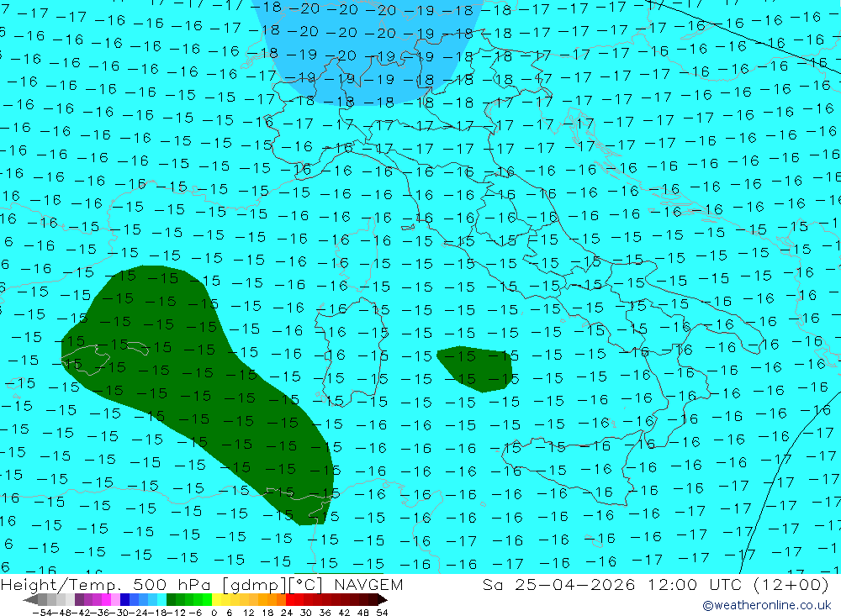Click the '-30' label under the color scale
This screenshot has width=841, height=616.
coord(119,613)
